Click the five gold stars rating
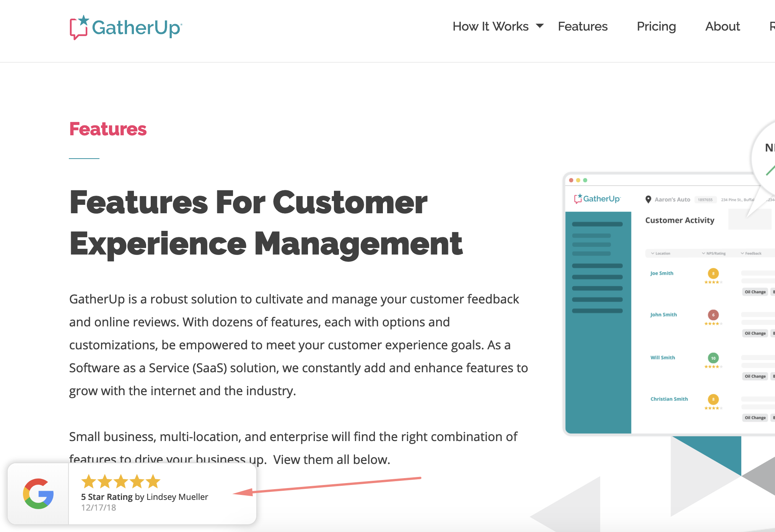775x532 pixels. tap(121, 482)
